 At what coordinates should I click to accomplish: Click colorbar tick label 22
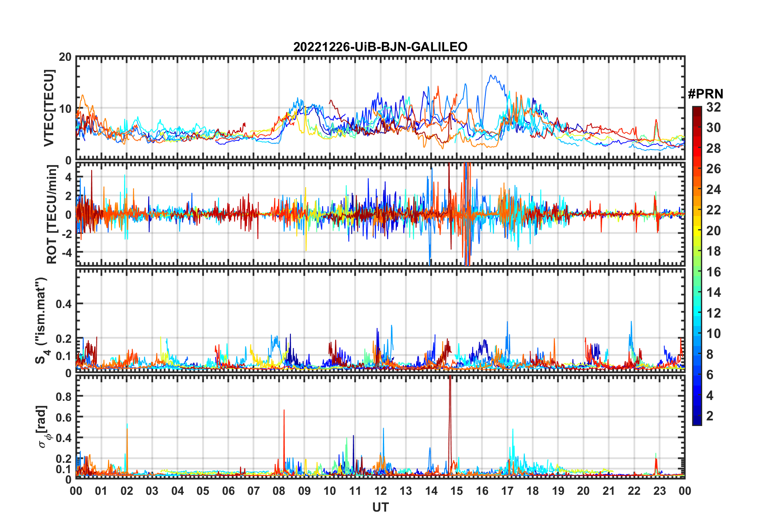click(713, 210)
